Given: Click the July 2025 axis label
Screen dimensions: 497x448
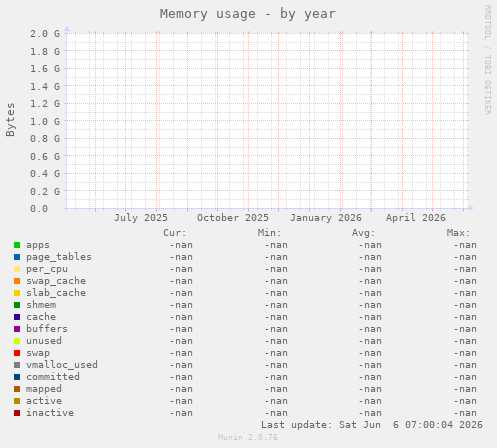Looking at the screenshot, I should pos(141,218).
